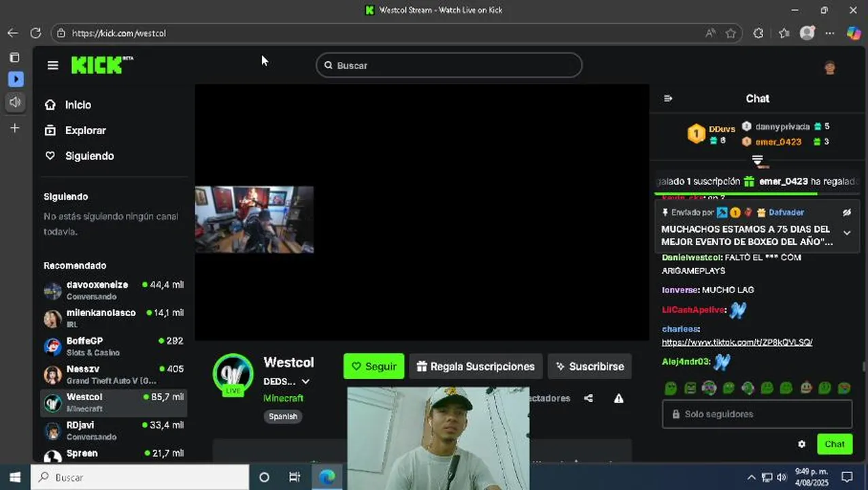
Task: Click username lonverse in chat
Action: point(680,290)
